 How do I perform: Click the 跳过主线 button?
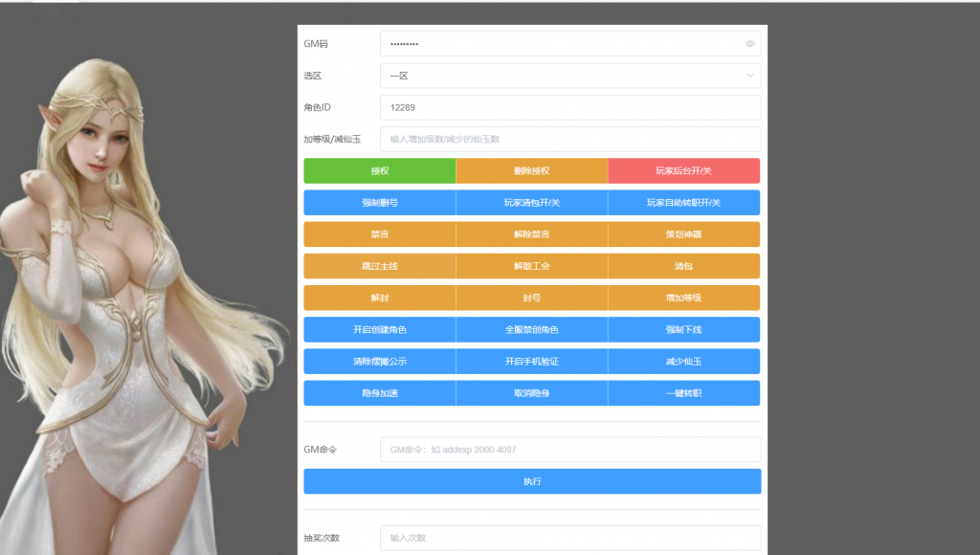(379, 265)
